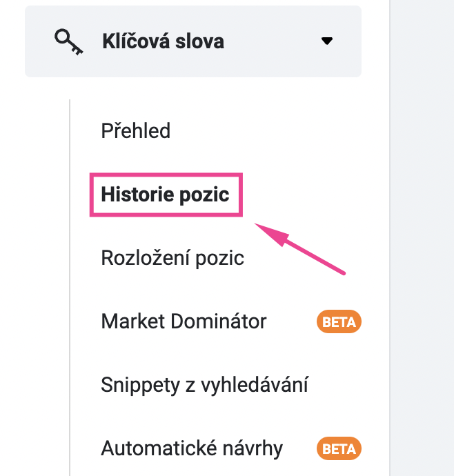The height and width of the screenshot is (476, 454).
Task: Click the pink arrow annotation pointing at Historie pozic
Action: (x=299, y=248)
